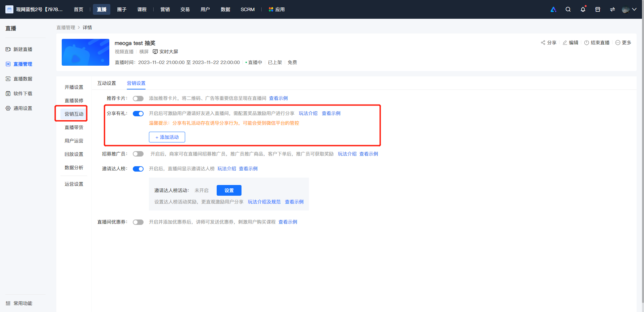This screenshot has height=312, width=644.
Task: Click the colorful 应用 apps icon
Action: coord(271,9)
